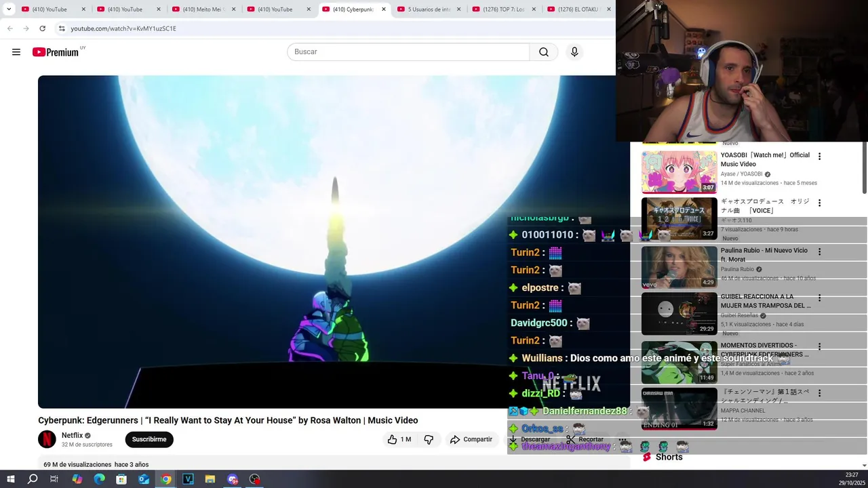This screenshot has width=868, height=488.
Task: Go forward with the browser forward arrow
Action: [26, 28]
